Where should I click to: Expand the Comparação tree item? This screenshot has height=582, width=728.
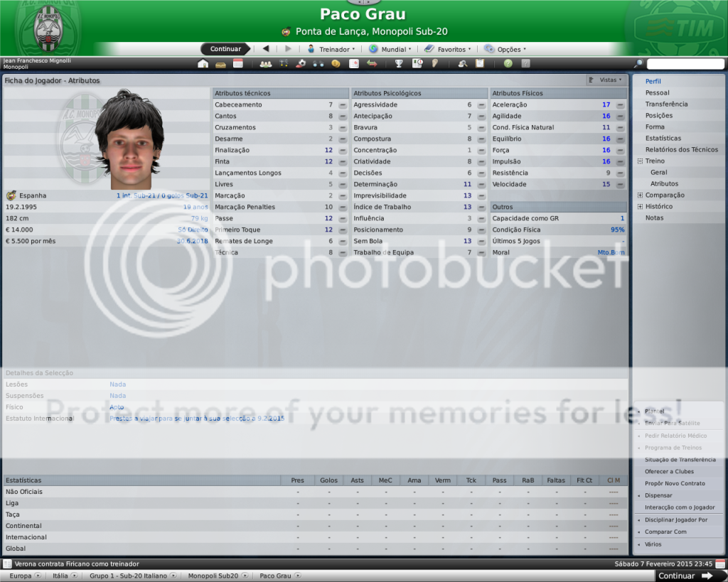click(x=640, y=195)
